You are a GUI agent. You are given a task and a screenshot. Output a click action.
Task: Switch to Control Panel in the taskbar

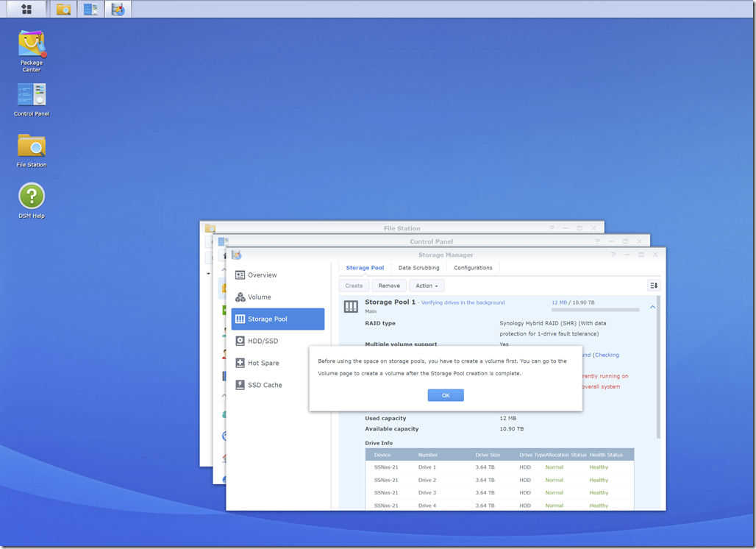pos(90,9)
